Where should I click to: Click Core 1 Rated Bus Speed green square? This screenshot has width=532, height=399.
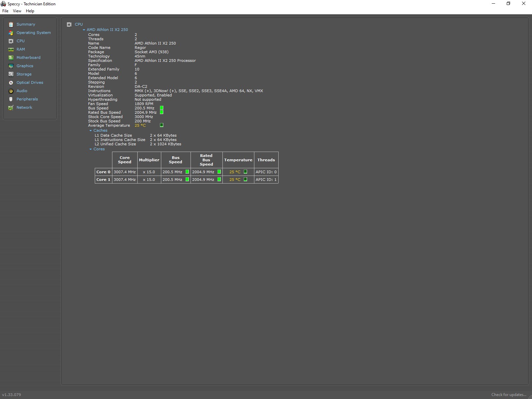(x=219, y=180)
